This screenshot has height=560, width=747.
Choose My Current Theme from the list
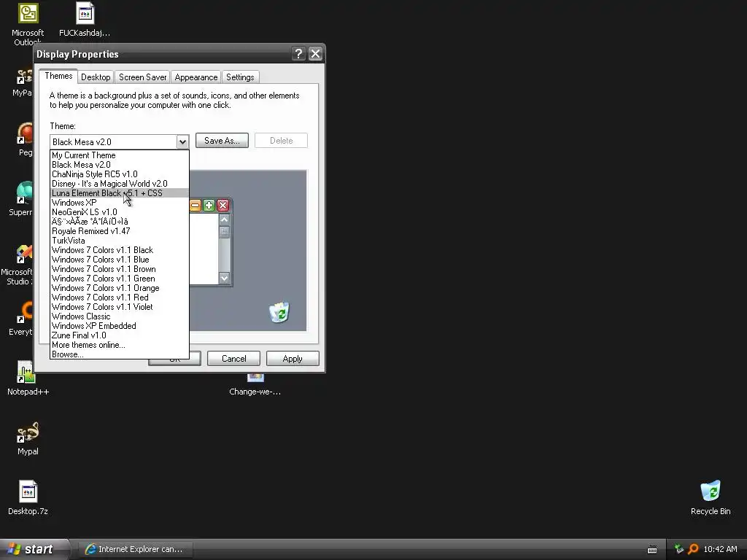click(x=120, y=155)
